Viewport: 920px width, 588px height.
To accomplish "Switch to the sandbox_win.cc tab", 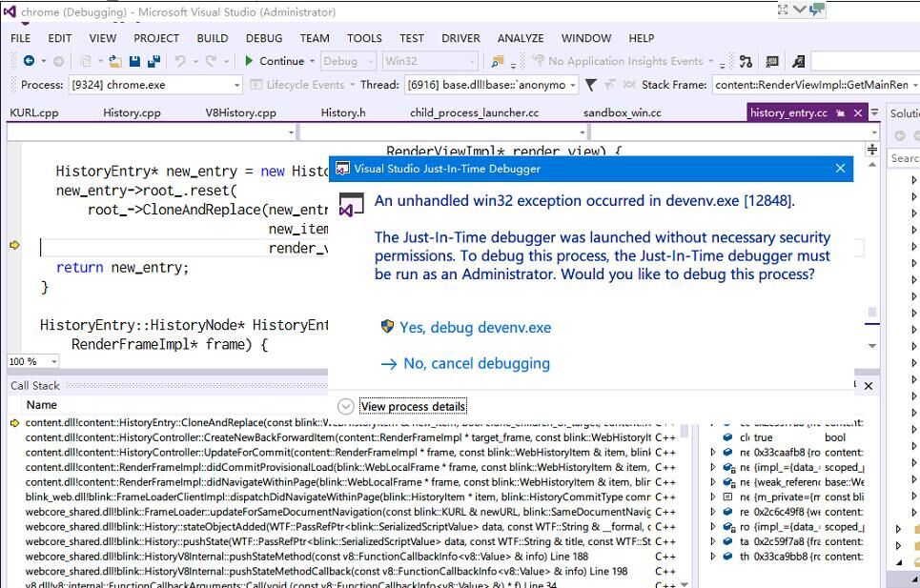I will pos(622,113).
